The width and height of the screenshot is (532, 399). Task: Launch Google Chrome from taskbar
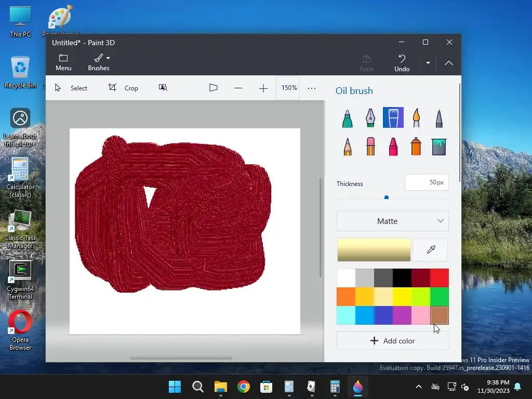(244, 387)
